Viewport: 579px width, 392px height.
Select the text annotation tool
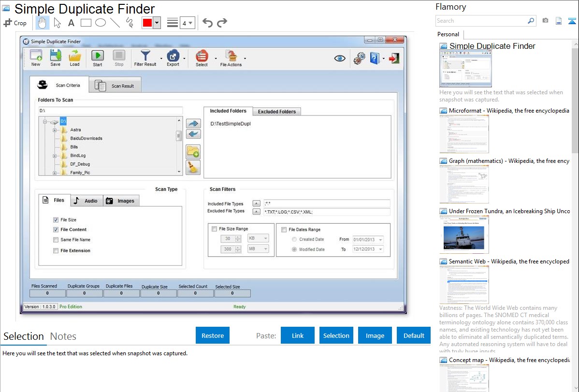pos(71,23)
